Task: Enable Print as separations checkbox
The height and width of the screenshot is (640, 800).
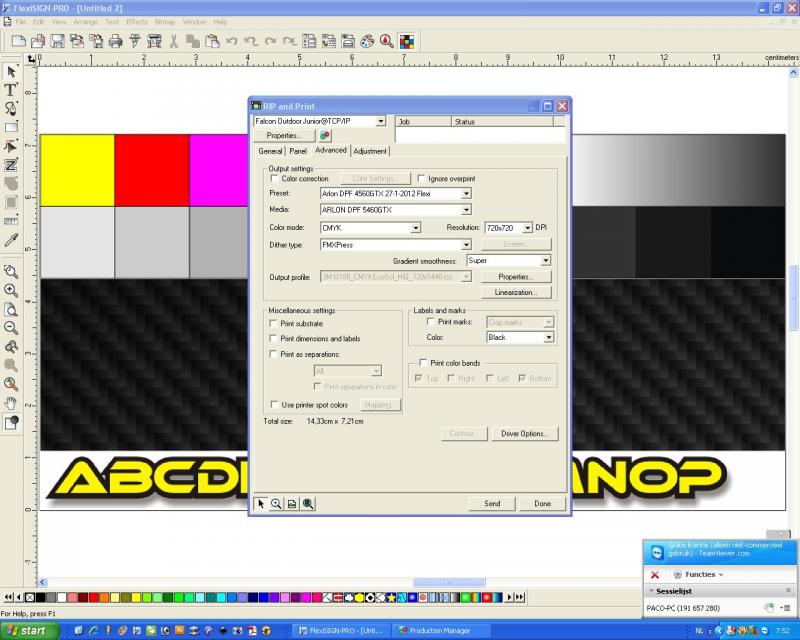Action: 273,354
